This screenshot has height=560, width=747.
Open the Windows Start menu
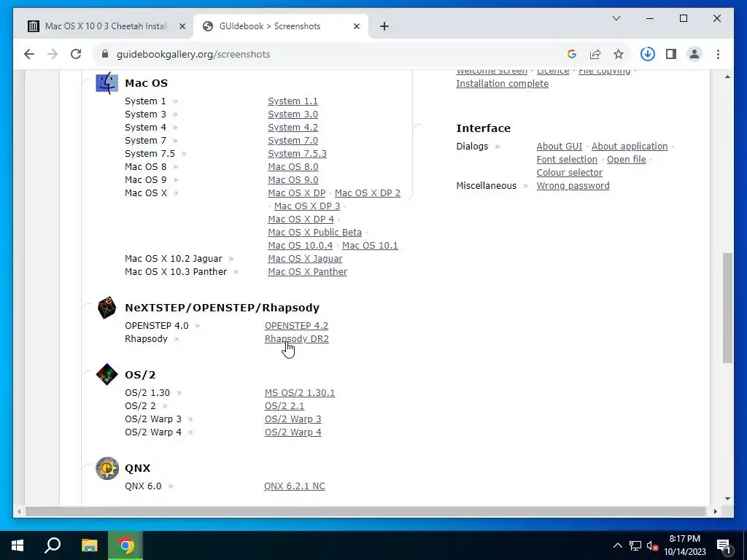[18, 545]
